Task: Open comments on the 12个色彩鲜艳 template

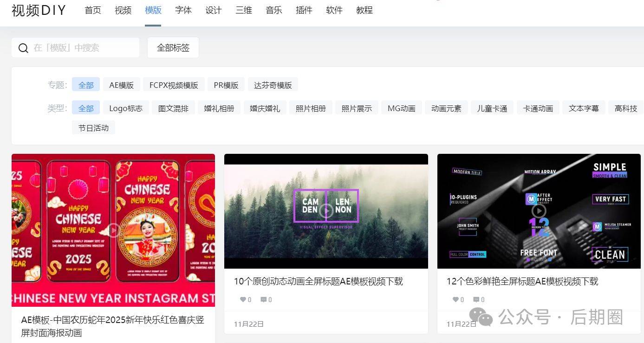Action: point(476,300)
